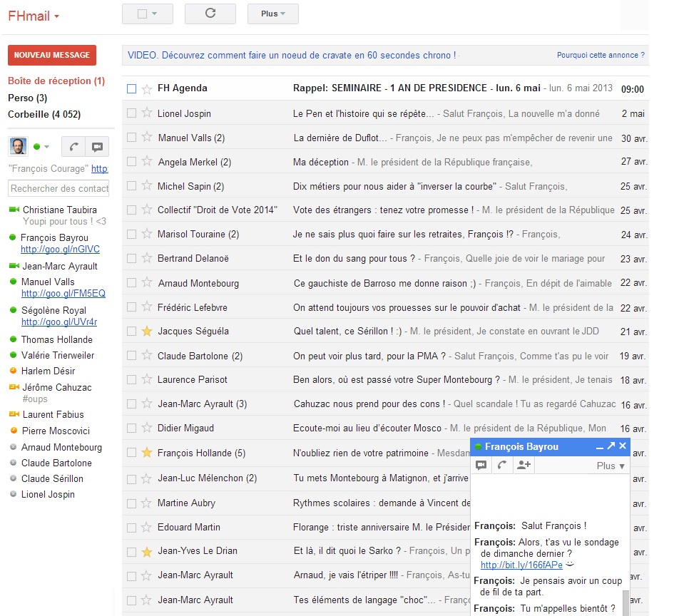Check the box beside Arnaud Montebourg's email

point(131,283)
